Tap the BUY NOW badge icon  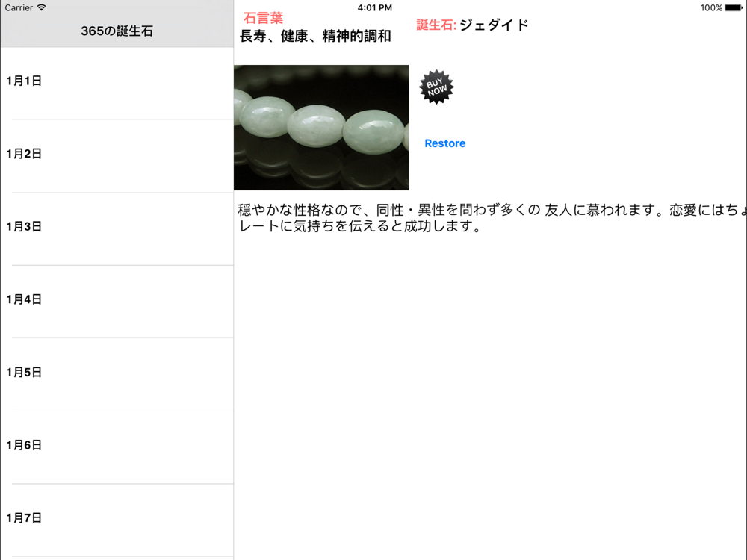click(436, 87)
